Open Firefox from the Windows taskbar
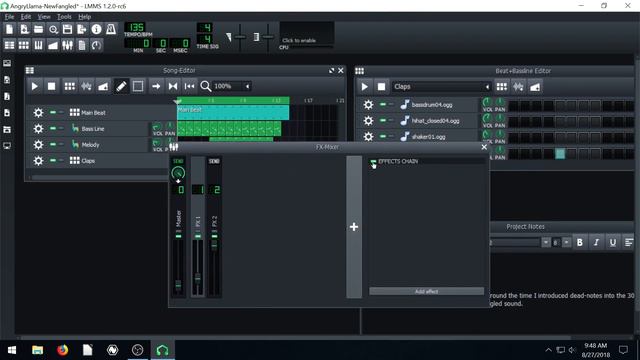 [62, 350]
